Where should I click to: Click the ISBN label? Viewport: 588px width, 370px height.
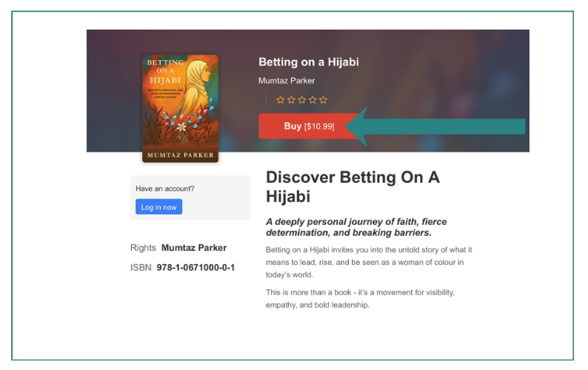coord(141,268)
